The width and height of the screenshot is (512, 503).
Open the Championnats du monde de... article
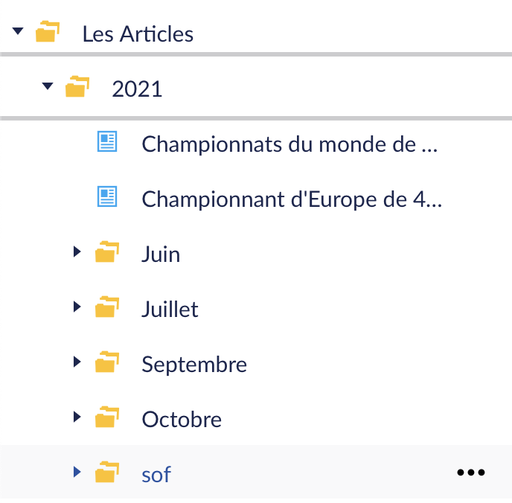290,144
